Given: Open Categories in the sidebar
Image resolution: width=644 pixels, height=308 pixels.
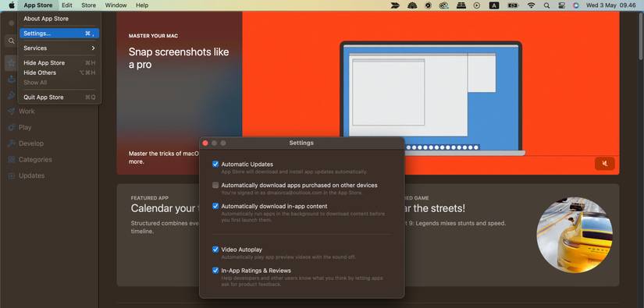Looking at the screenshot, I should point(35,159).
